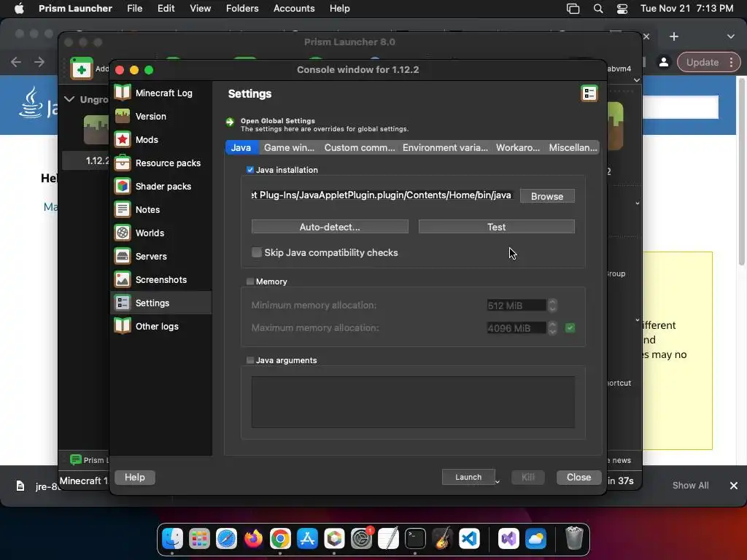Click the Auto-detect button
Screen dimensions: 747x560
pos(330,227)
